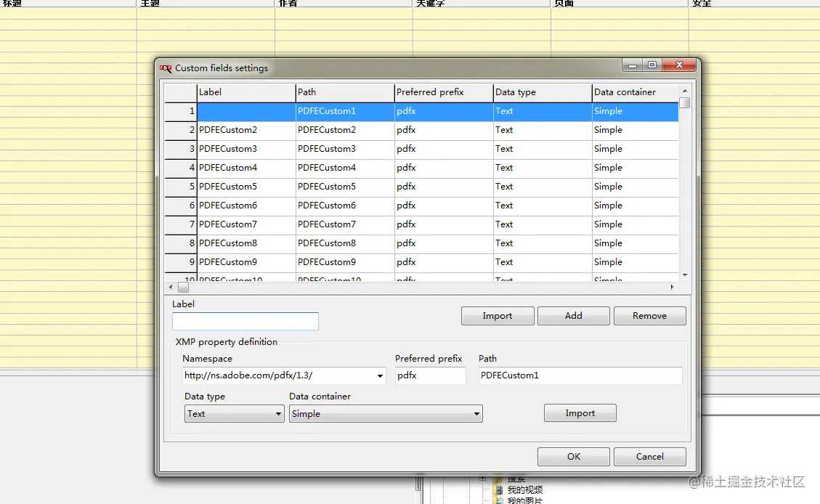Click the Label column header
The height and width of the screenshot is (504, 820).
246,92
